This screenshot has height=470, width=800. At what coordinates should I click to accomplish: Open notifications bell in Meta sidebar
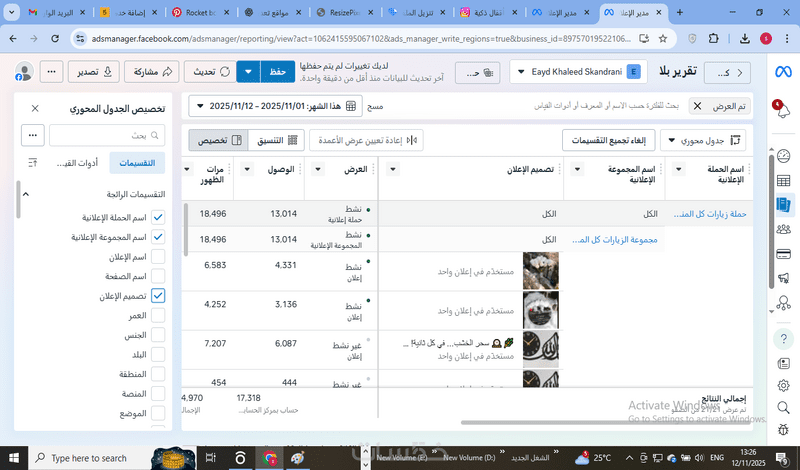click(x=783, y=110)
